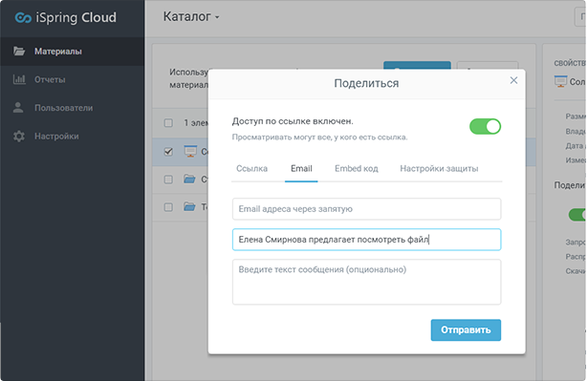Click the Отчеты chart icon
The width and height of the screenshot is (588, 381).
[19, 79]
